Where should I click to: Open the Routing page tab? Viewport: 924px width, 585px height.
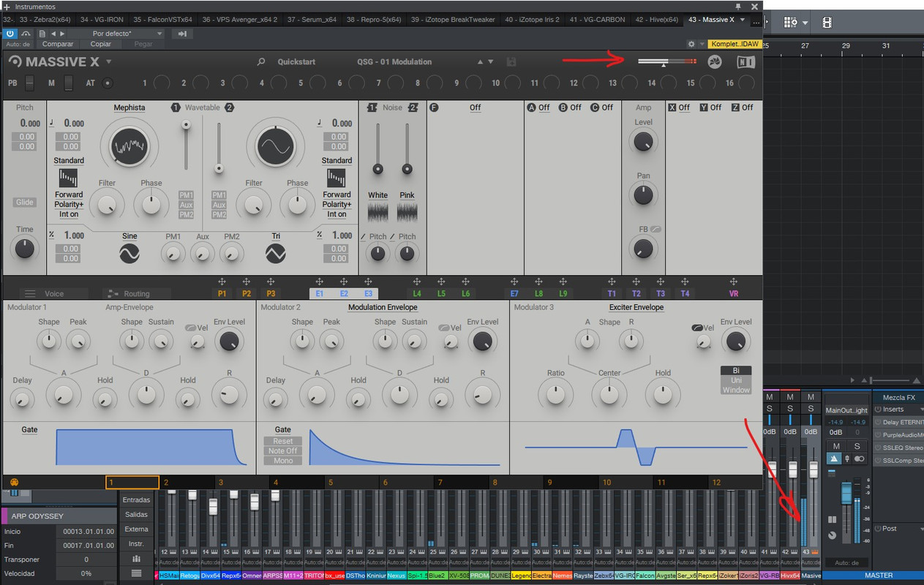(136, 293)
